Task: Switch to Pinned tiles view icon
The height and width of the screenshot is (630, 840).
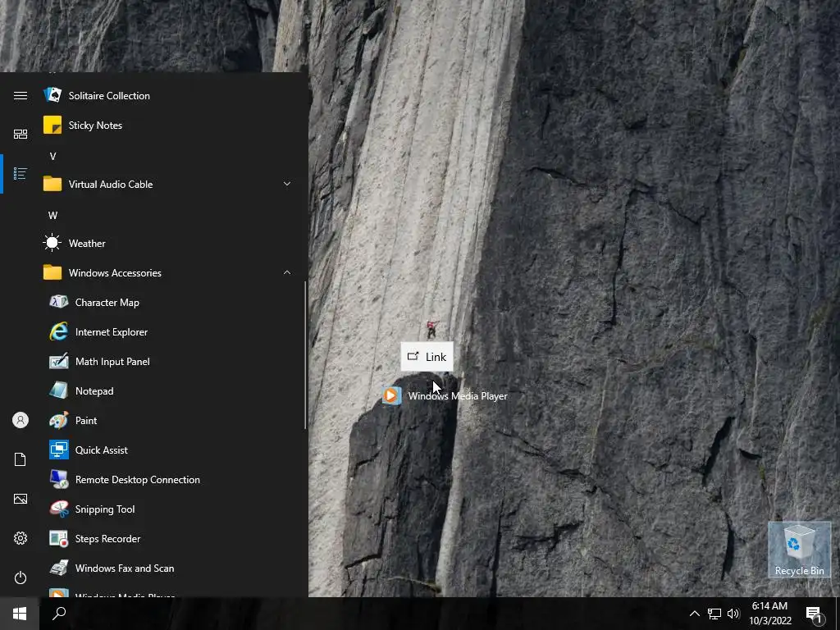Action: [x=21, y=134]
